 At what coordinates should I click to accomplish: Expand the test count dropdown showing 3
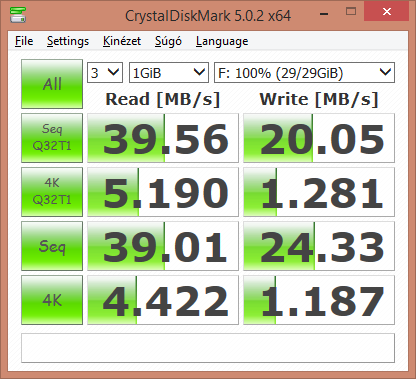point(105,72)
